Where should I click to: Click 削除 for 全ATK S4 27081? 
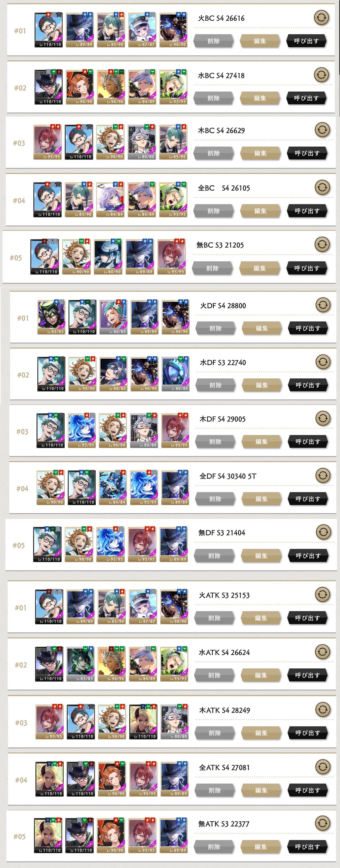(x=215, y=790)
